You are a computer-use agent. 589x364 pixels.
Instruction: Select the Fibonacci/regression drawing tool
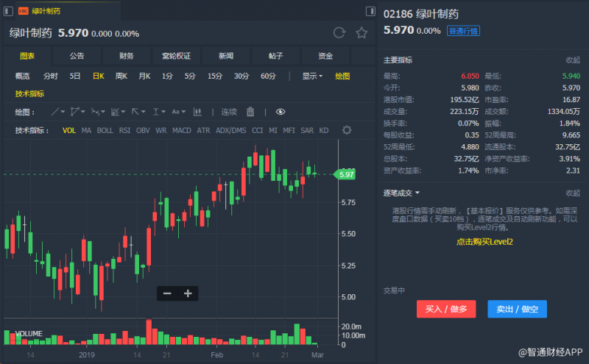pos(116,112)
